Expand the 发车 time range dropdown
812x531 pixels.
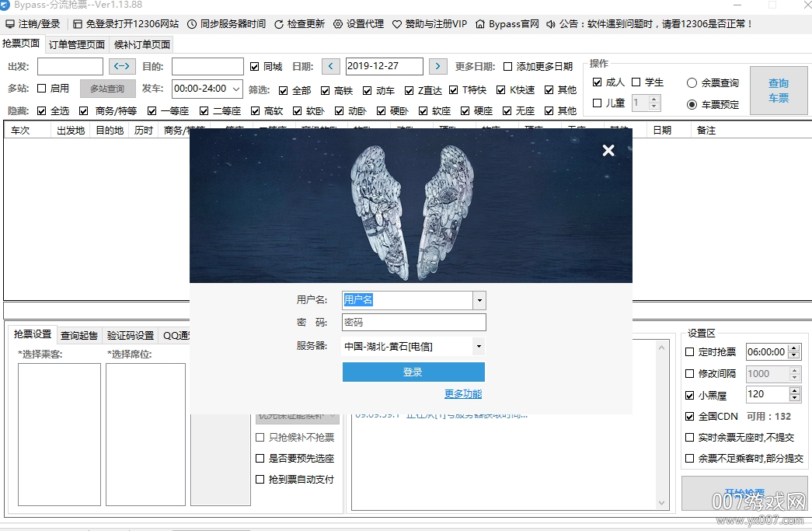pos(236,89)
